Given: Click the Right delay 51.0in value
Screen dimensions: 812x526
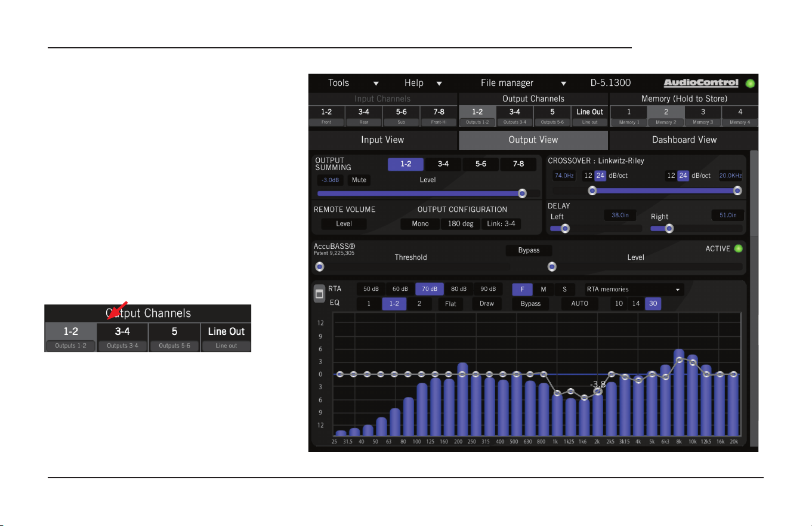Looking at the screenshot, I should point(728,215).
